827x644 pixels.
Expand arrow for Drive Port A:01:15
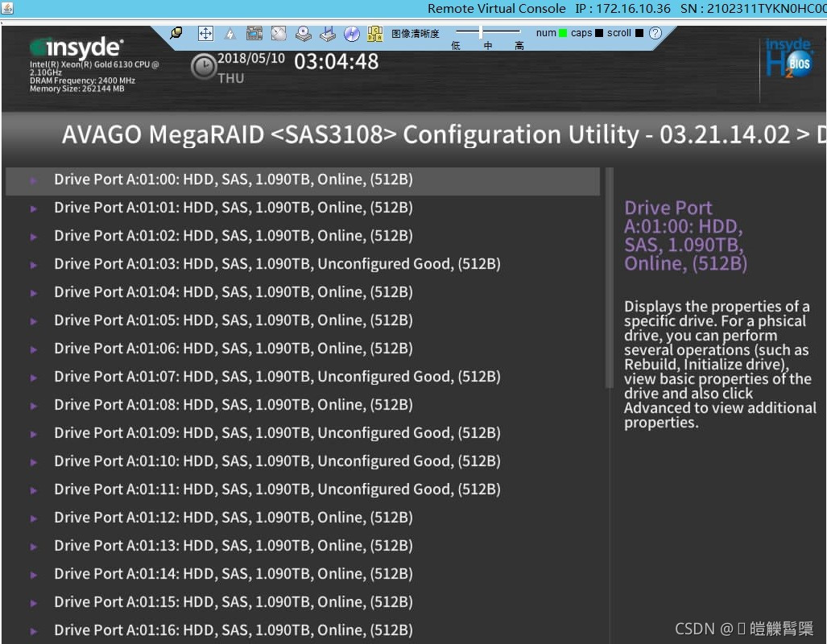click(34, 604)
